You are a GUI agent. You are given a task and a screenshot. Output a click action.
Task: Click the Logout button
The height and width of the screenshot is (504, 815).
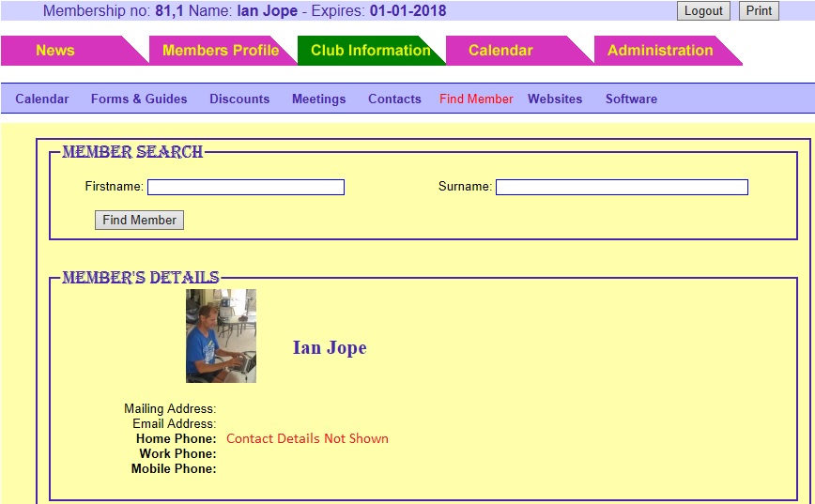[703, 11]
